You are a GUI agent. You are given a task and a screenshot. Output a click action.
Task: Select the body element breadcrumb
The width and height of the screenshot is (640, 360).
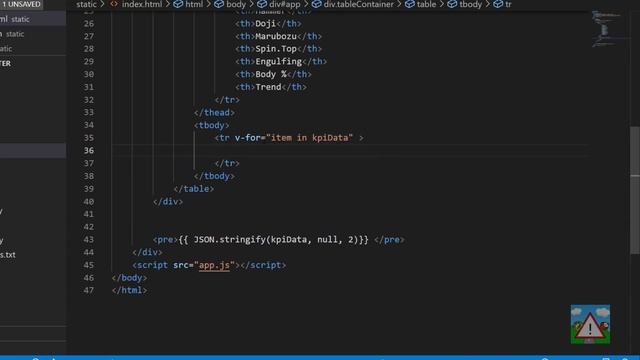(x=230, y=4)
